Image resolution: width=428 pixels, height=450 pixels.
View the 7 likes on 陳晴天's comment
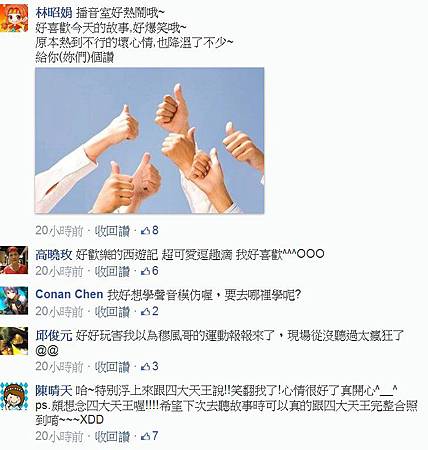tap(150, 436)
